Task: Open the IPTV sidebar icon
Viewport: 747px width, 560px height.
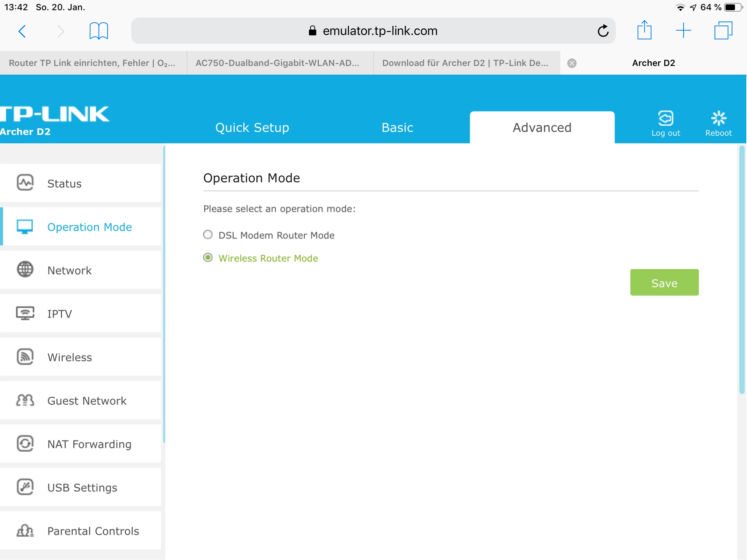Action: click(25, 313)
